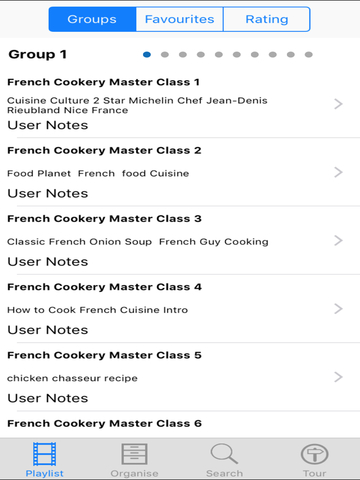Tap the Organise drawer icon
Screen dimensions: 360x480
coord(134,454)
